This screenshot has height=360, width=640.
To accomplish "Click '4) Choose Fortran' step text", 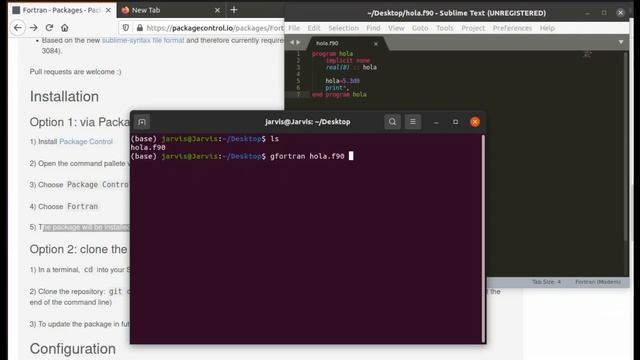I will (x=64, y=207).
